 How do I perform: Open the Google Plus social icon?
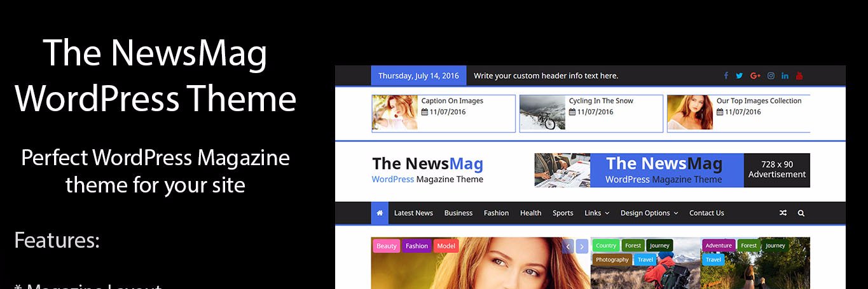coord(755,76)
